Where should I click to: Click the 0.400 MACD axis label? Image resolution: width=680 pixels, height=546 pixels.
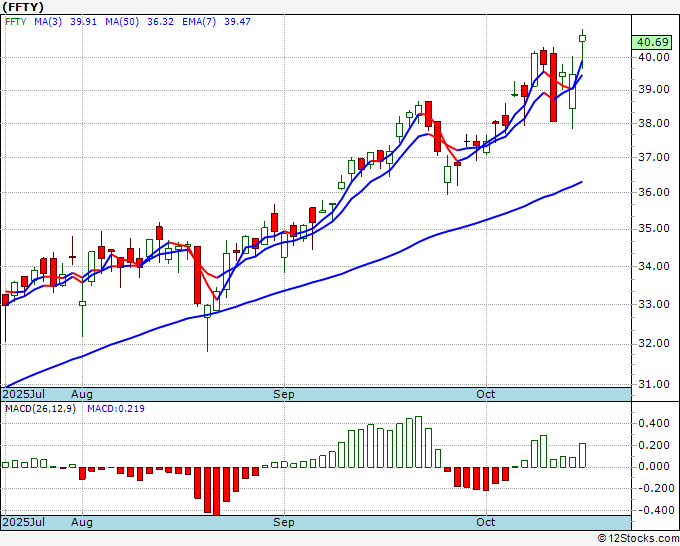[x=654, y=424]
